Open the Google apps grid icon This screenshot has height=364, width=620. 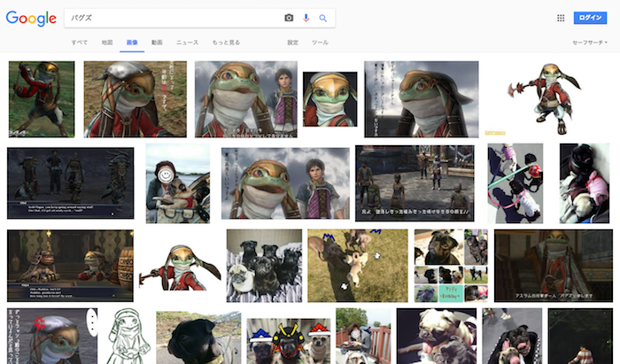(561, 18)
